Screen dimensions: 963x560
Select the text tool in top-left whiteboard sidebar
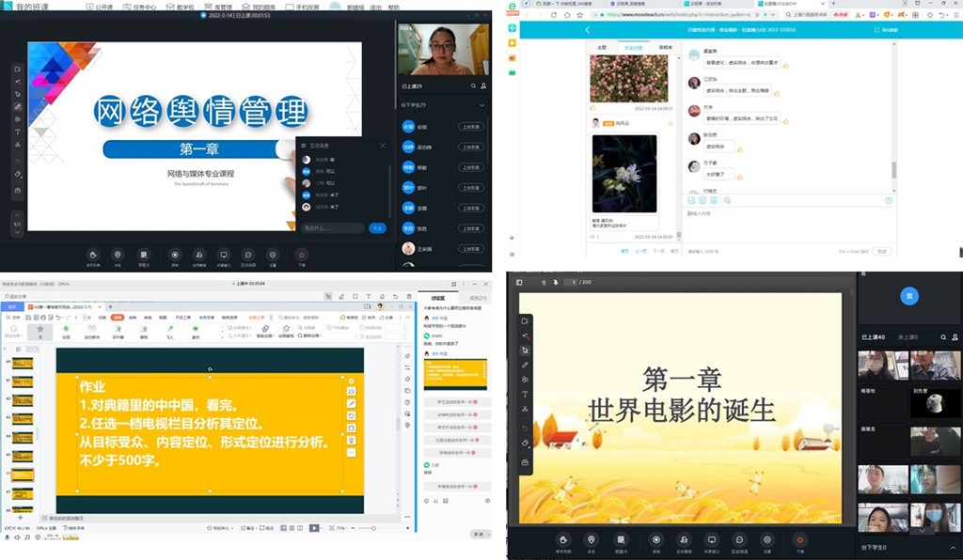click(17, 132)
